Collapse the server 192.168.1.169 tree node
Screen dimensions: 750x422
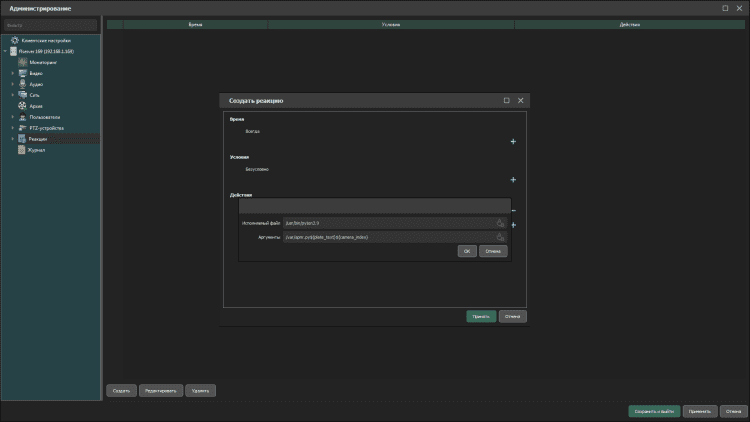coord(5,50)
